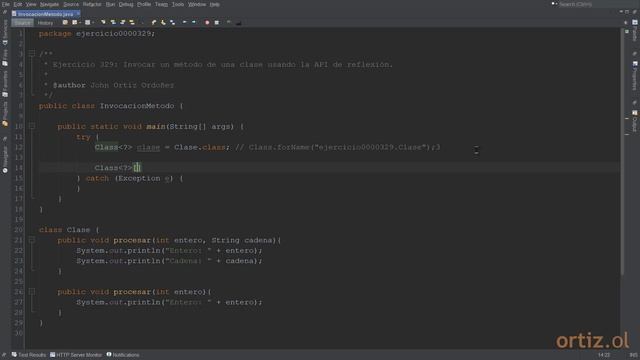Click the editor forward navigation icon with dropdown
Image resolution: width=640 pixels, height=360 pixels.
pos(89,22)
